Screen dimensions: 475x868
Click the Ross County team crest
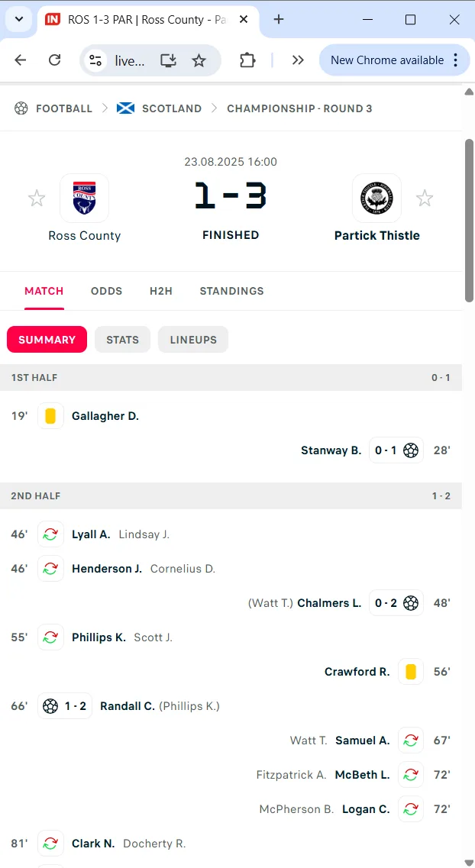tap(84, 198)
